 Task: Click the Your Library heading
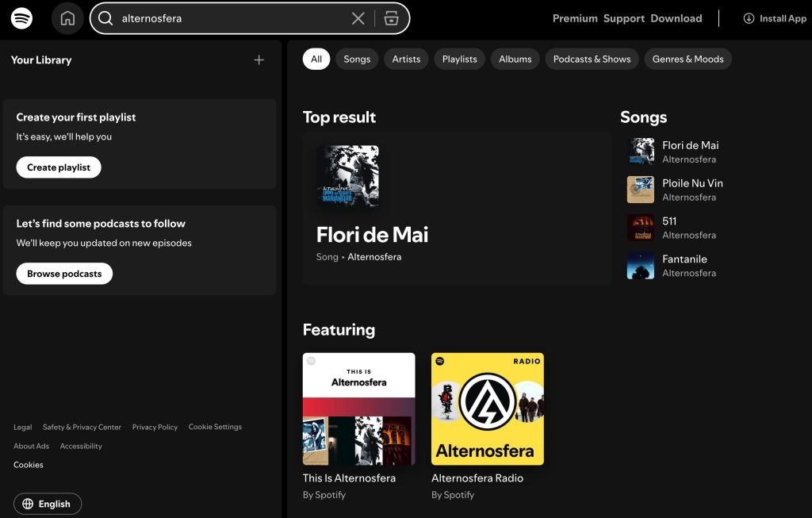click(x=41, y=60)
